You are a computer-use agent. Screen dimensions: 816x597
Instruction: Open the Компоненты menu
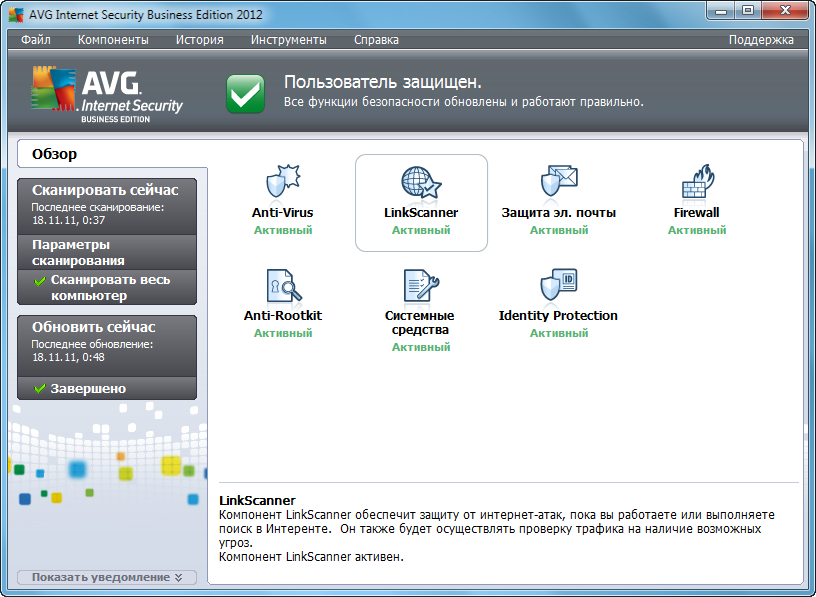point(113,40)
